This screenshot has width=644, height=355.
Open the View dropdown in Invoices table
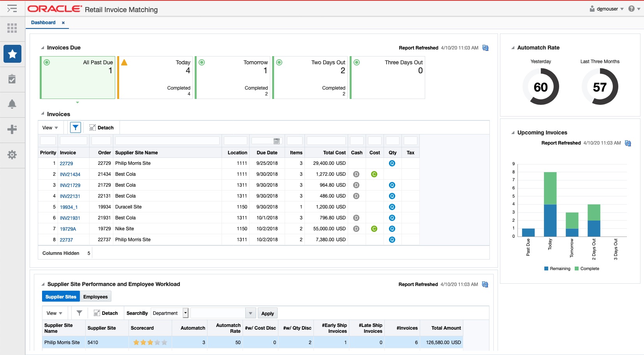click(50, 128)
